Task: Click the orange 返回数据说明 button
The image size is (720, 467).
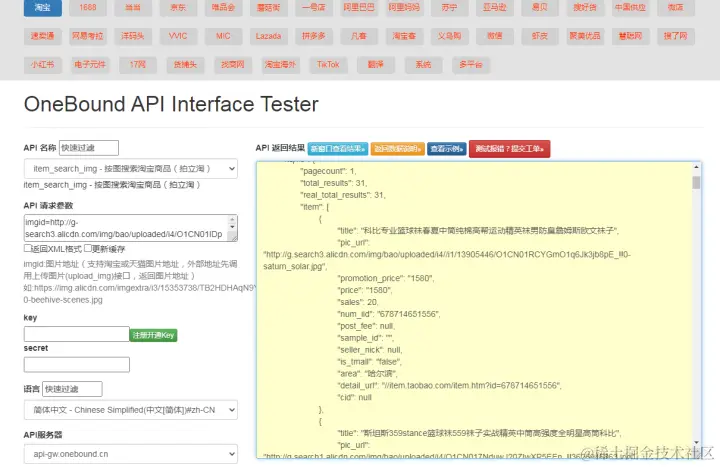Action: click(x=398, y=149)
